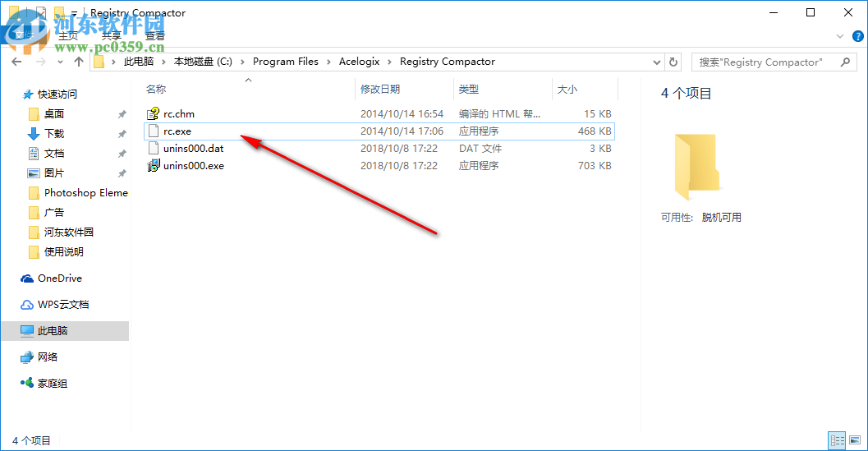
Task: Unpin 下载 via its pin icon
Action: (122, 134)
